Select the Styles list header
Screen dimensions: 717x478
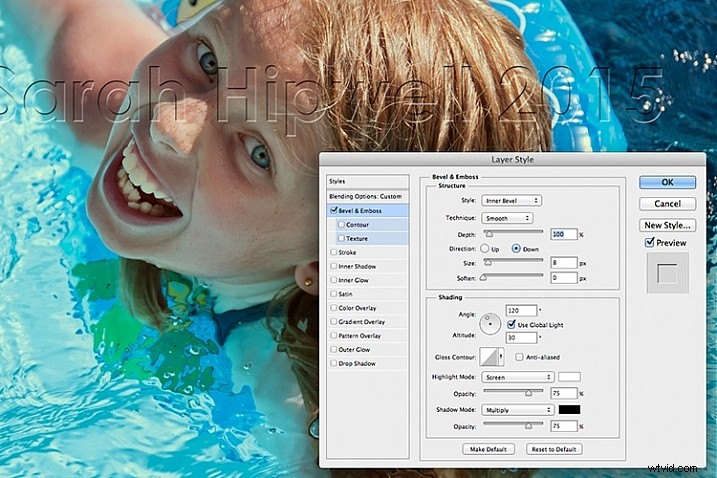(x=368, y=181)
